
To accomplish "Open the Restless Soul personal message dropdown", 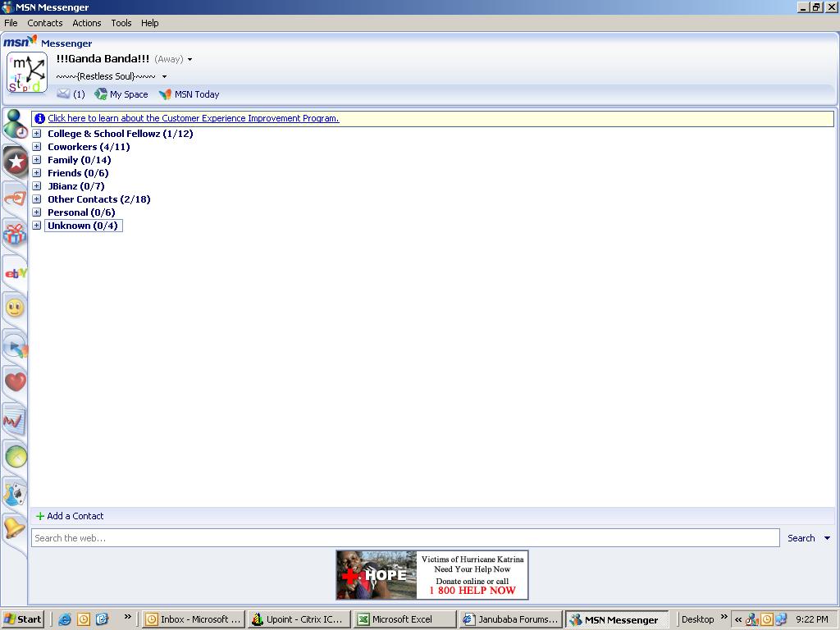I will click(x=164, y=76).
